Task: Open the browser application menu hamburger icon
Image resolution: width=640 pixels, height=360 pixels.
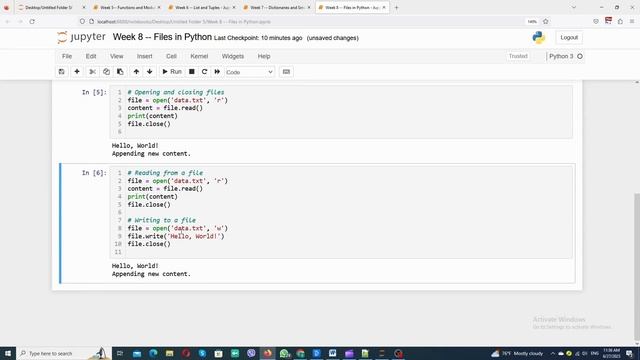Action: [632, 22]
